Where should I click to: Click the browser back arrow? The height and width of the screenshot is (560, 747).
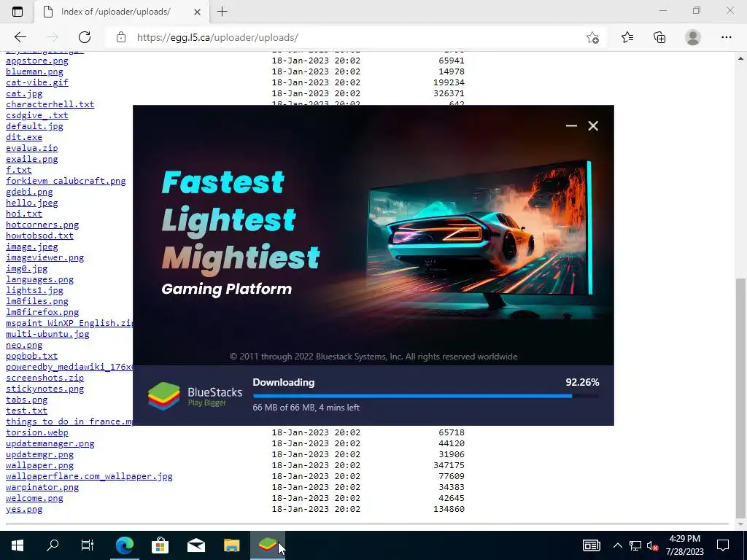tap(20, 37)
